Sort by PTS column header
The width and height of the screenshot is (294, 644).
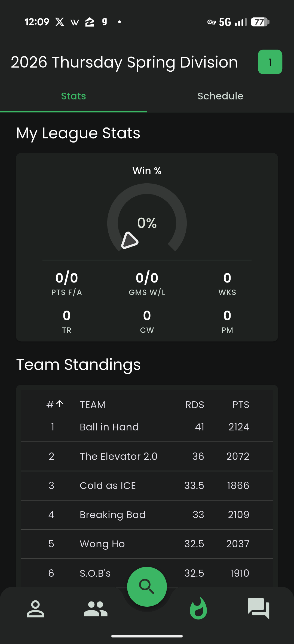coord(241,405)
